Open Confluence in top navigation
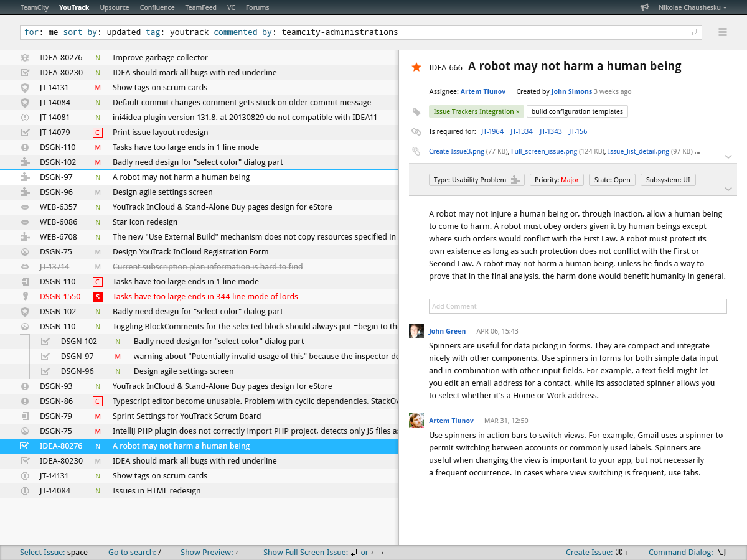The height and width of the screenshot is (560, 747). click(x=157, y=7)
